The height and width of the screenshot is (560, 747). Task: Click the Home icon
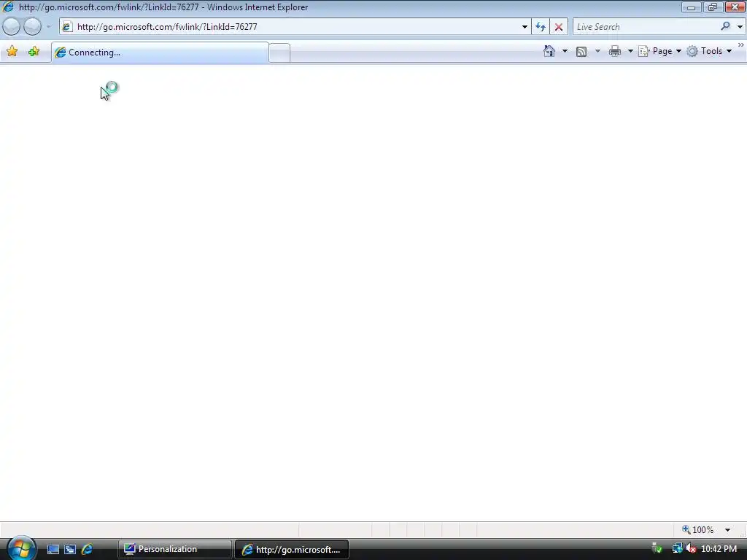pyautogui.click(x=549, y=51)
